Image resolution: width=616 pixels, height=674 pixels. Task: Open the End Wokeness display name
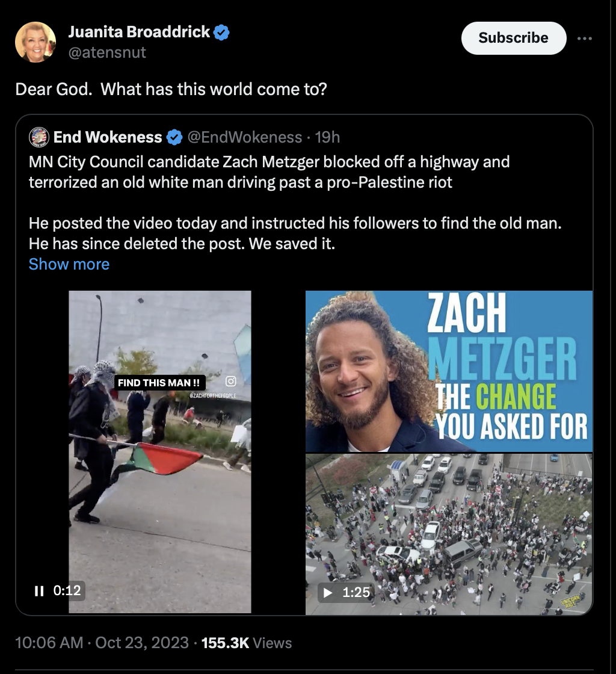pos(108,137)
